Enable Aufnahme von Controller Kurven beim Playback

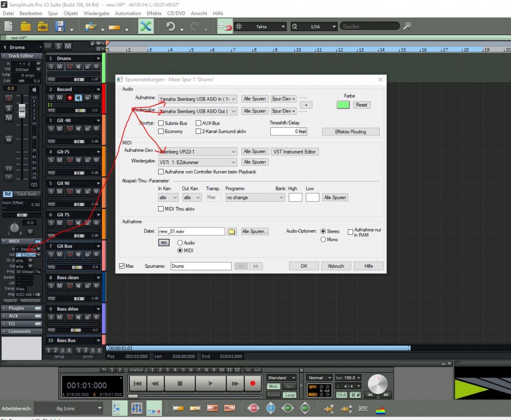pyautogui.click(x=161, y=171)
